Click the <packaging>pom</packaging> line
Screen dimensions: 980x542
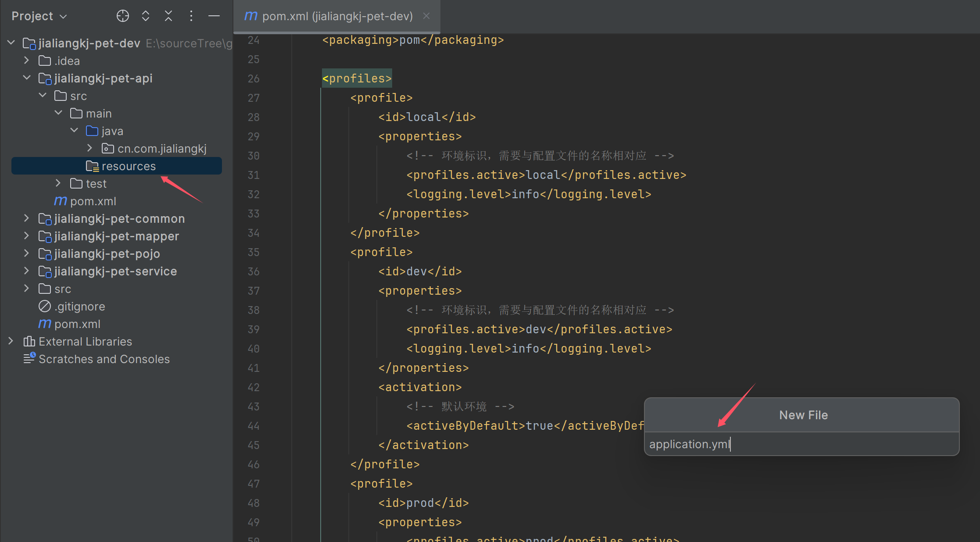click(413, 40)
